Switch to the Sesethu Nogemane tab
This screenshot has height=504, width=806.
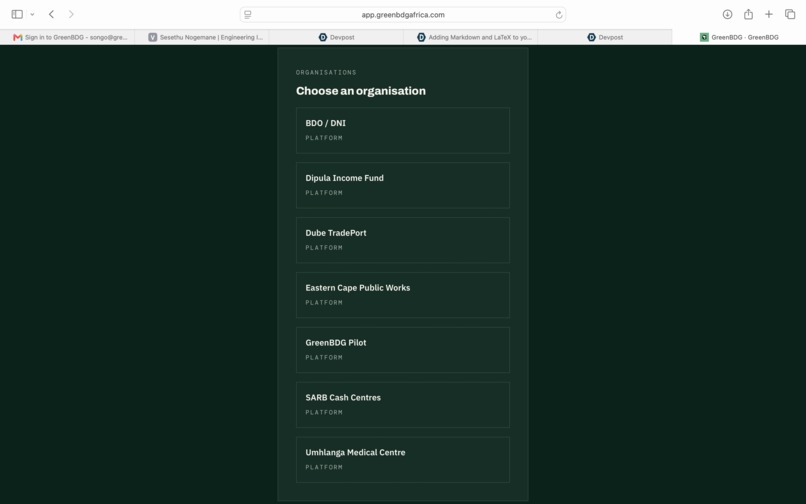[x=202, y=37]
